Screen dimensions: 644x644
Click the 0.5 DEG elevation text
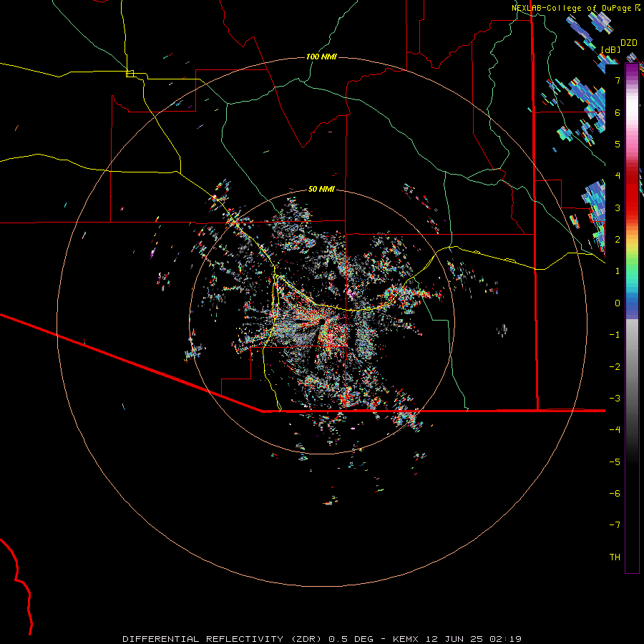(351, 639)
